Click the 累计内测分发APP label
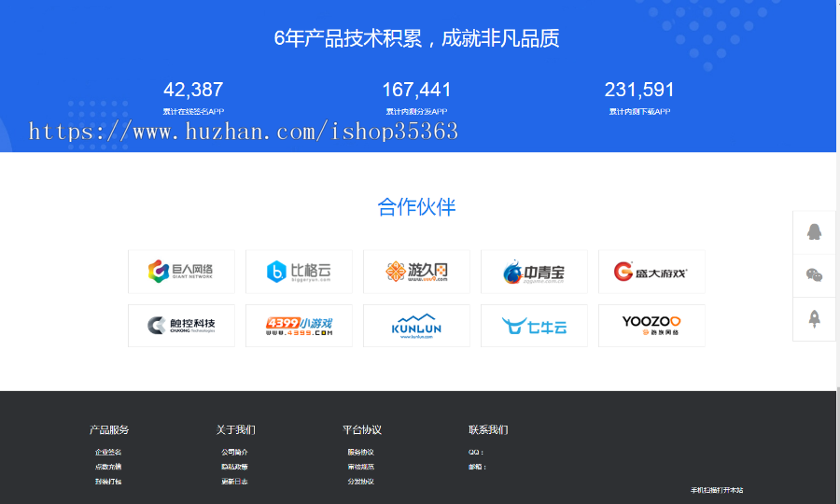This screenshot has height=504, width=840. 416,111
